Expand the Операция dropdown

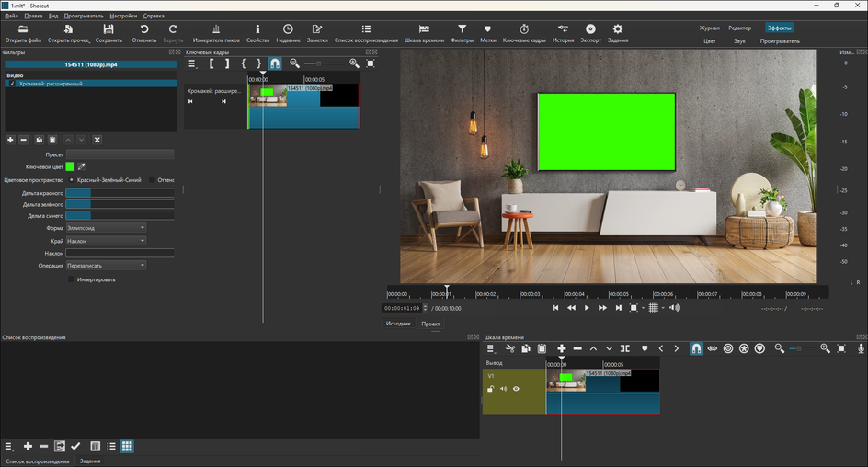[106, 266]
